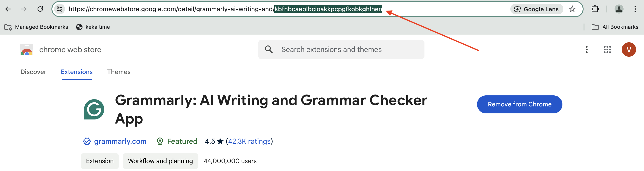The image size is (644, 171).
Task: Click the 44,000,000 users text
Action: (230, 161)
